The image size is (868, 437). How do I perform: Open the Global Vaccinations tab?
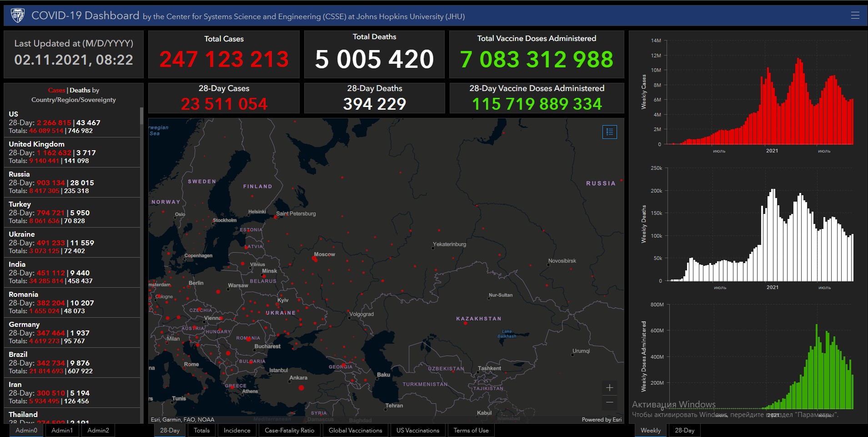click(x=355, y=430)
